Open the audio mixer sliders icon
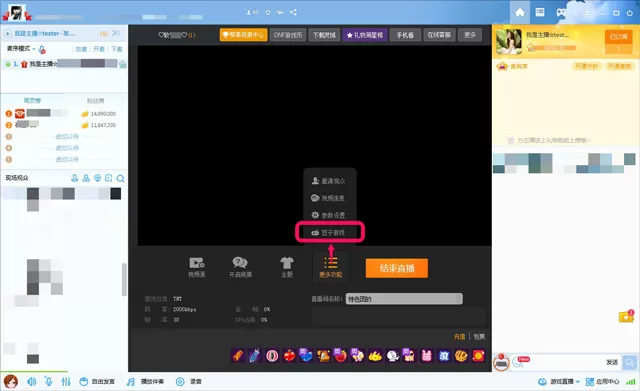This screenshot has width=640, height=391. coord(66,382)
